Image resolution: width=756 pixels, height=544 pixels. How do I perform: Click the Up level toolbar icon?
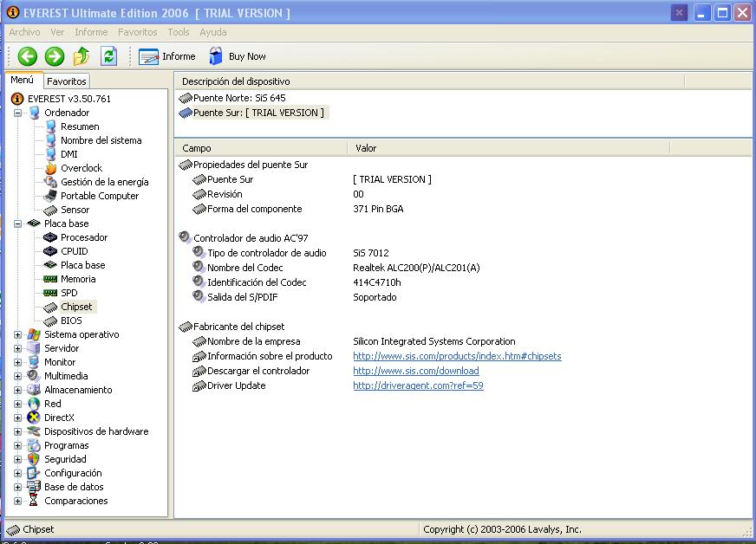[81, 56]
